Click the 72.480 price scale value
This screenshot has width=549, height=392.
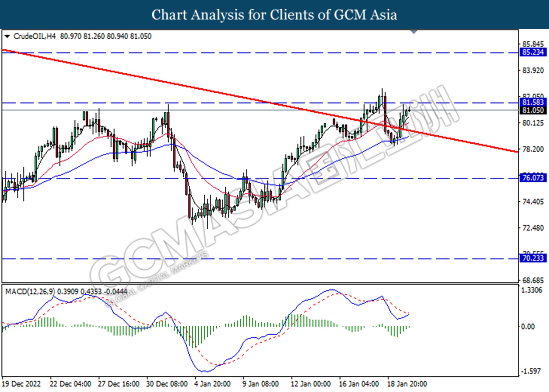(x=533, y=228)
